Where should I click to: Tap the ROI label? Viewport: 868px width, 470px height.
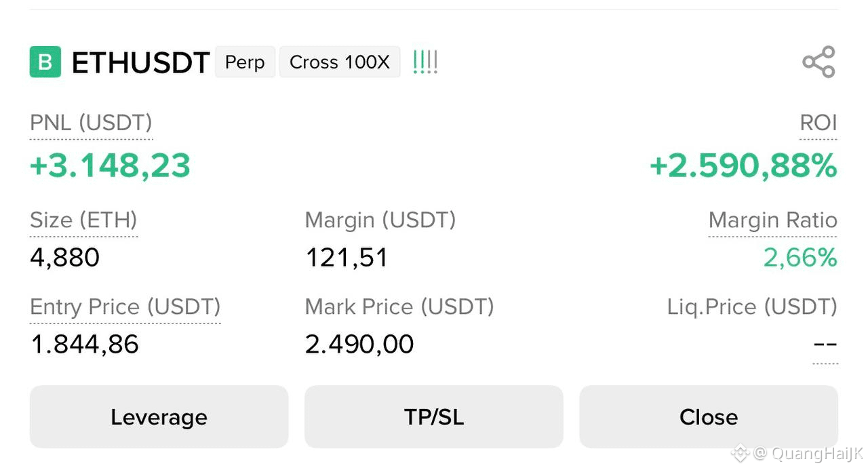(818, 123)
